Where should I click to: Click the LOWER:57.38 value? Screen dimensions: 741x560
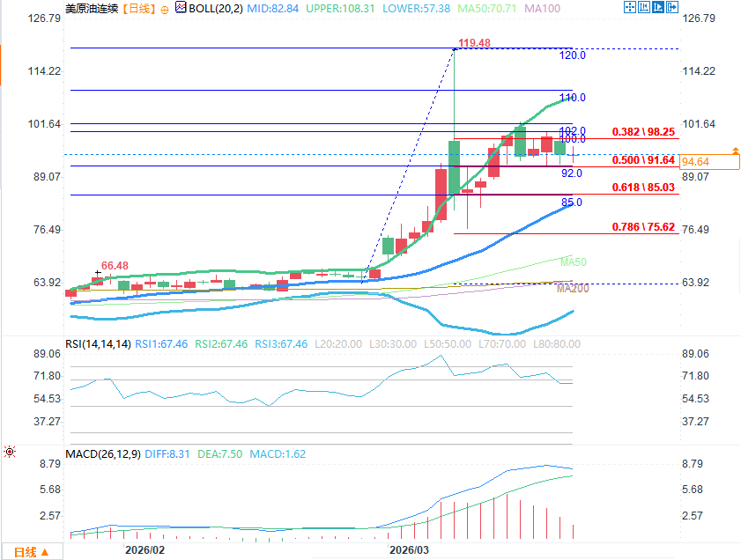point(416,9)
